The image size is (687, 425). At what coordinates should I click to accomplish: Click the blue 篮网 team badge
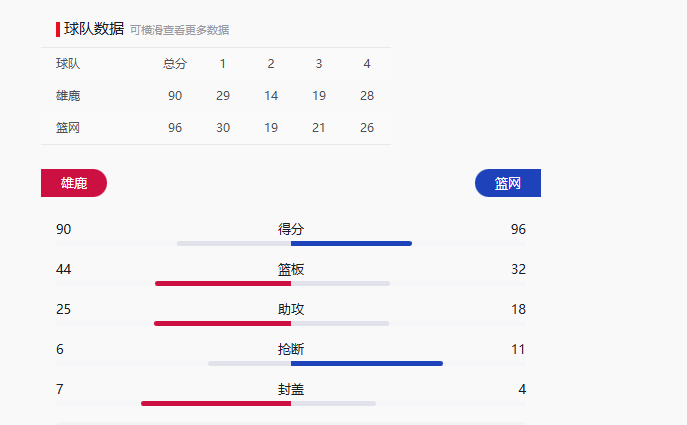(508, 184)
